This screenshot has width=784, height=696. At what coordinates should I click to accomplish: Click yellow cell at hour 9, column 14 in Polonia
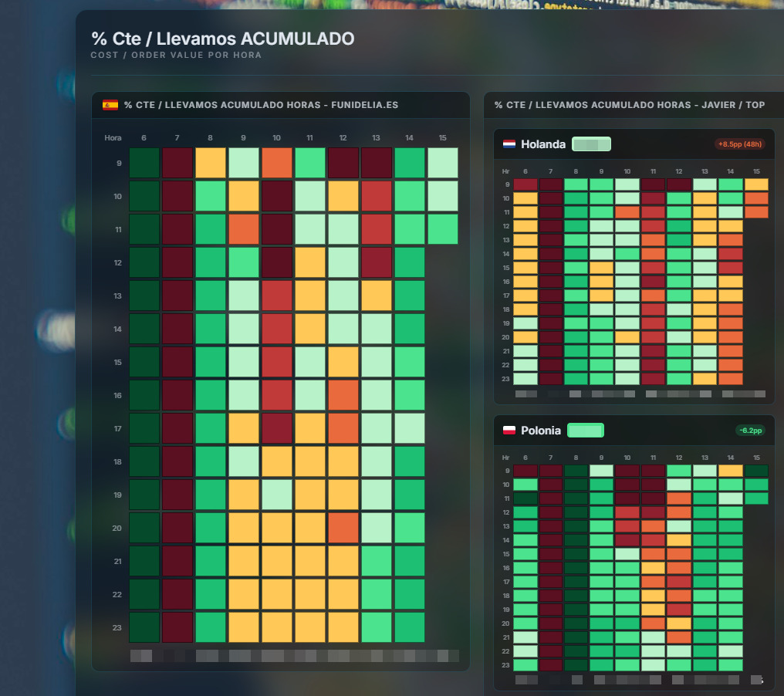pos(730,471)
